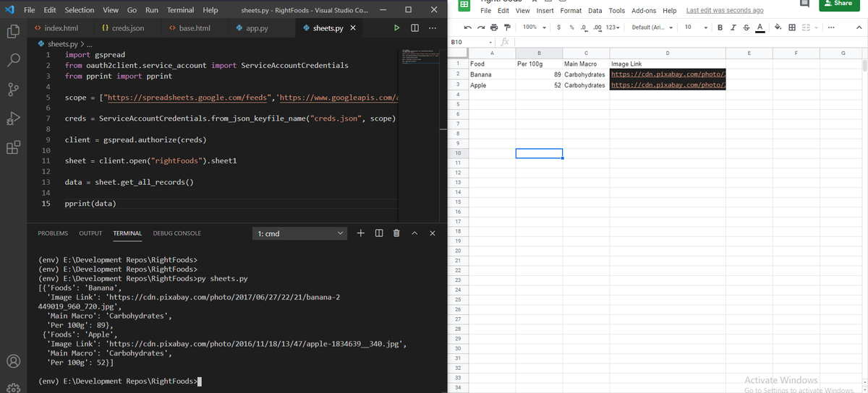Split the VS Code editor right

point(414,28)
